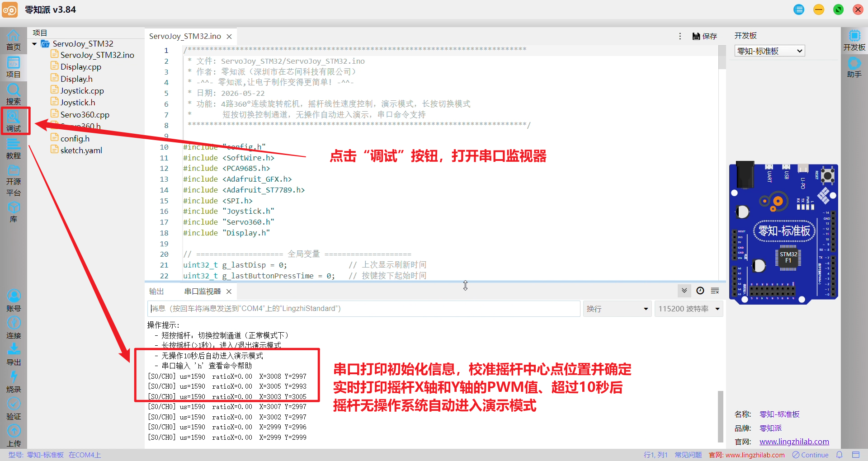Click the 零知派 brand link
The image size is (868, 461).
coord(770,428)
